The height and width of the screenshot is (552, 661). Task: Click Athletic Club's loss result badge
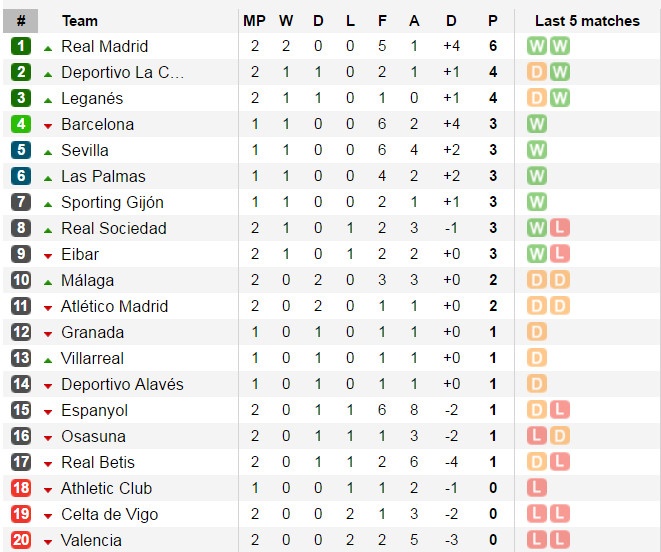537,488
